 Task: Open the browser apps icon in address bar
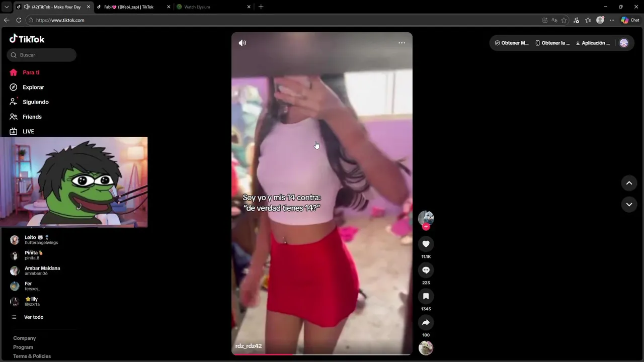click(545, 20)
